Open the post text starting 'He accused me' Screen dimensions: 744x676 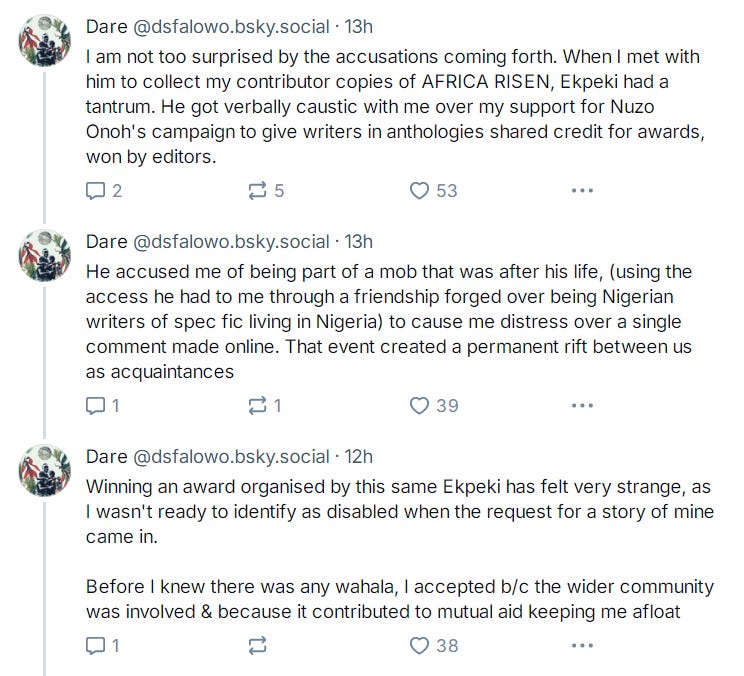point(390,321)
